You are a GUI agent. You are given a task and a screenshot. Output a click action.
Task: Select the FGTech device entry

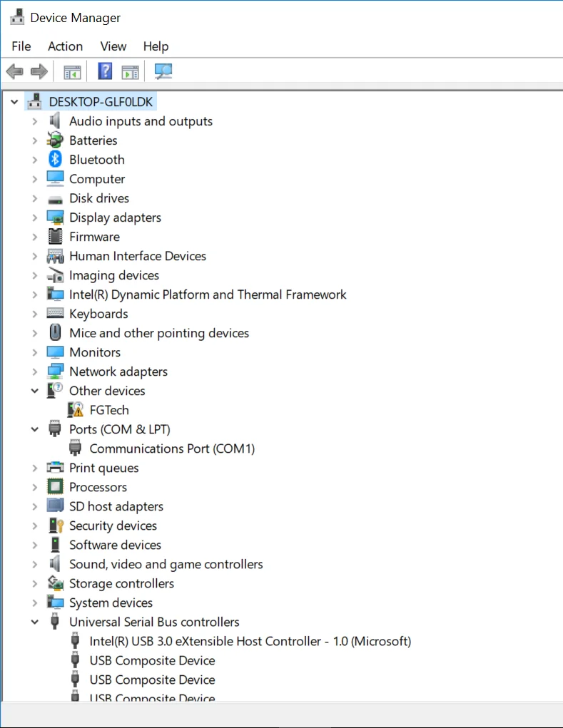tap(109, 410)
